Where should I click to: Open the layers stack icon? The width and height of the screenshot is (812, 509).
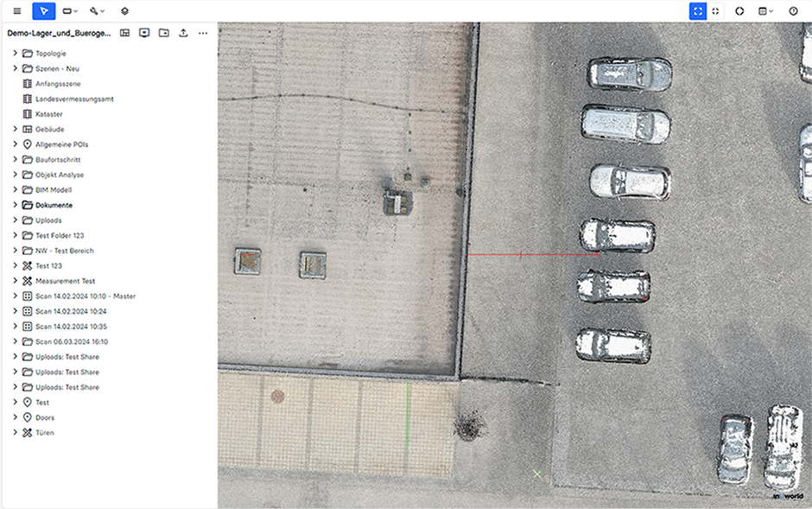[x=124, y=11]
